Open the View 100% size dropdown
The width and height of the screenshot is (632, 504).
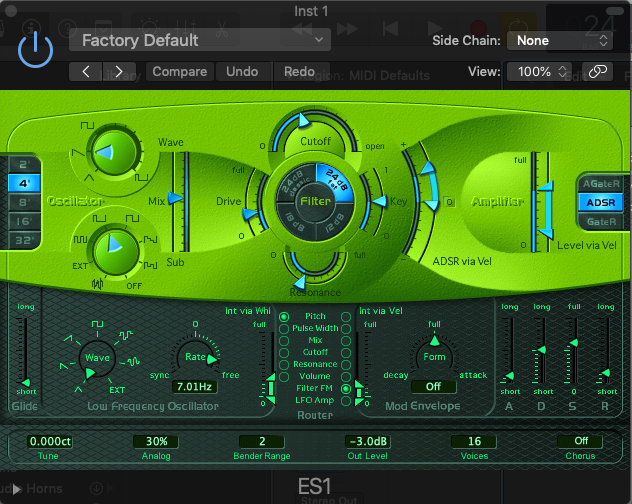pyautogui.click(x=539, y=72)
